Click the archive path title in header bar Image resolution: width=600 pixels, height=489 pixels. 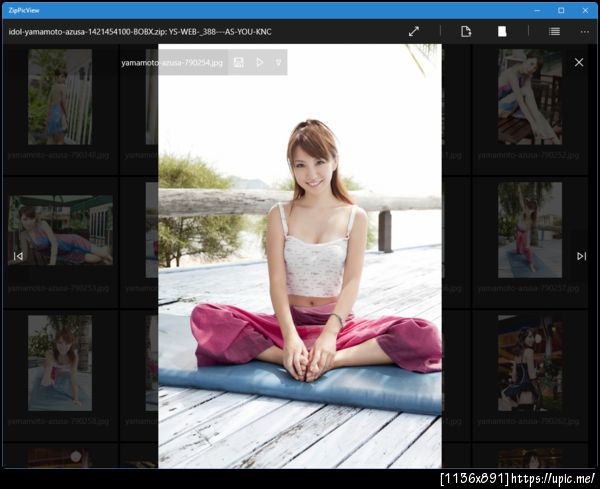pos(140,32)
